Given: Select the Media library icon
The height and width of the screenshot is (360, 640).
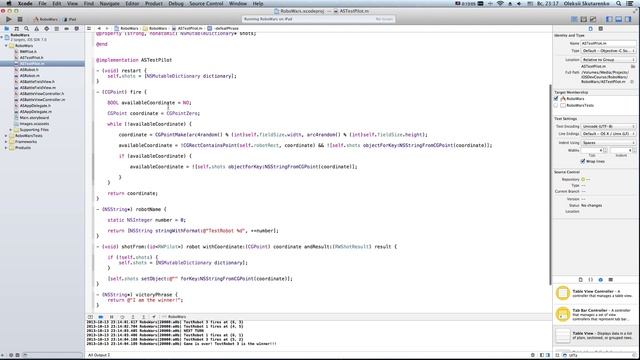Looking at the screenshot, I should pos(611,280).
